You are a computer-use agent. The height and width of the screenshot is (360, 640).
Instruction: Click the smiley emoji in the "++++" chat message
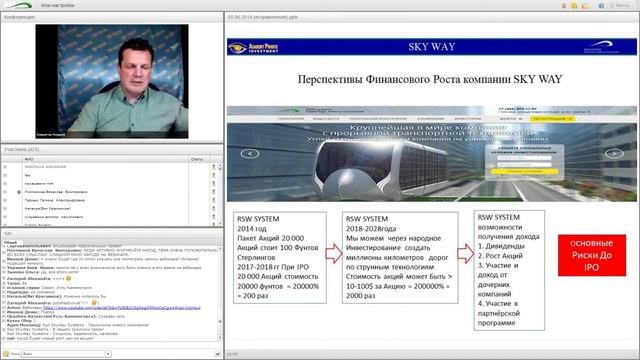tap(69, 278)
